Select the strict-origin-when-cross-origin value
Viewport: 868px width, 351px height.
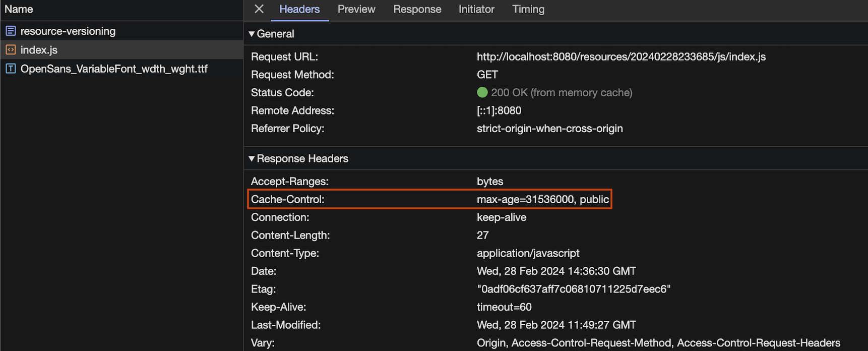[550, 129]
